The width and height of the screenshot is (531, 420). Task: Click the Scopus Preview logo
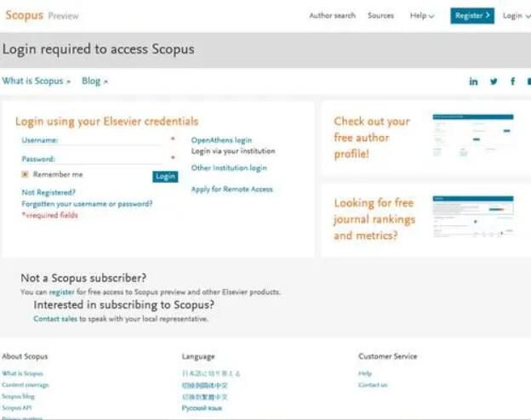pos(43,15)
